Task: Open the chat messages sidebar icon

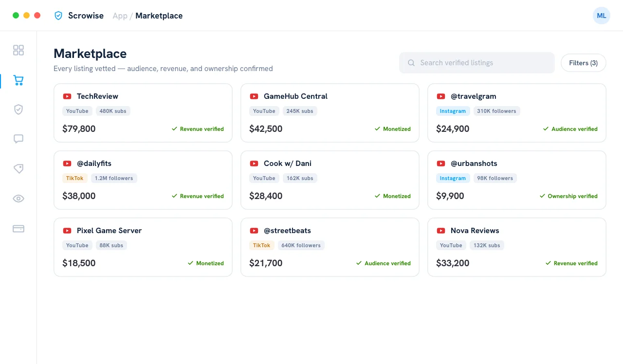Action: point(18,139)
